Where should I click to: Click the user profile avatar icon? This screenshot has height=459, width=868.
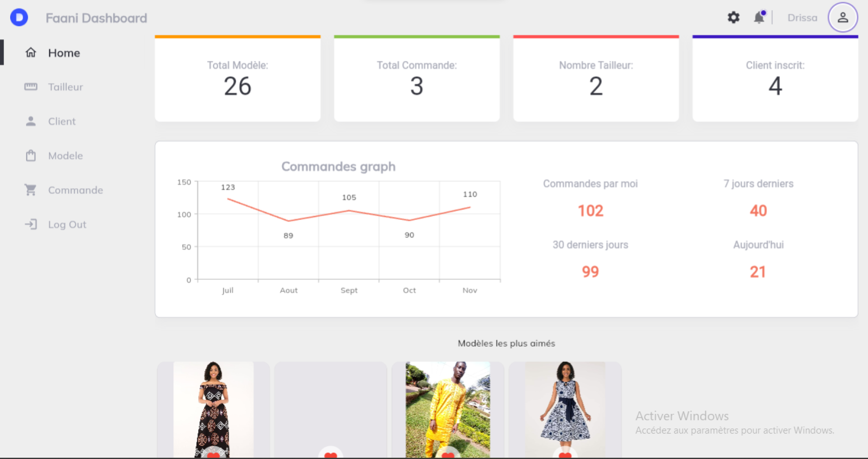point(842,18)
